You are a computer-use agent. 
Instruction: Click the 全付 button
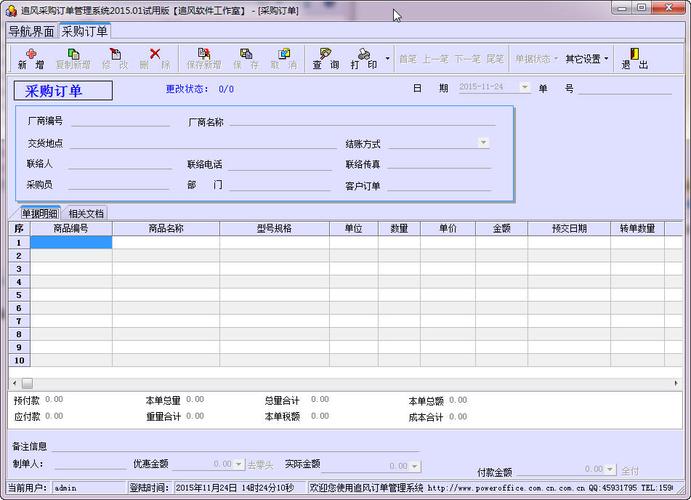click(x=630, y=470)
